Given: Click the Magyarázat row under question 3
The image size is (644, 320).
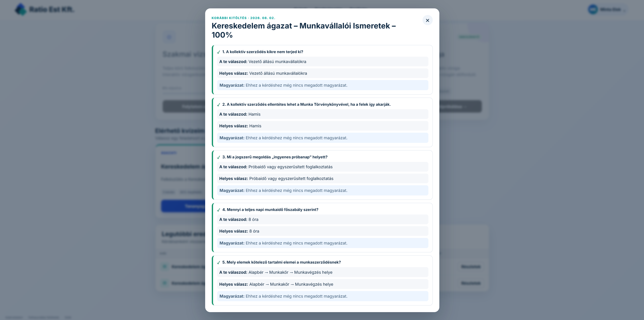Looking at the screenshot, I should [x=323, y=190].
